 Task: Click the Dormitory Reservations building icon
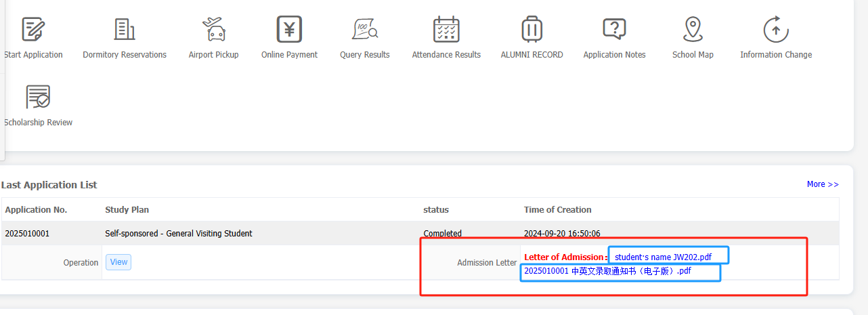coord(125,30)
